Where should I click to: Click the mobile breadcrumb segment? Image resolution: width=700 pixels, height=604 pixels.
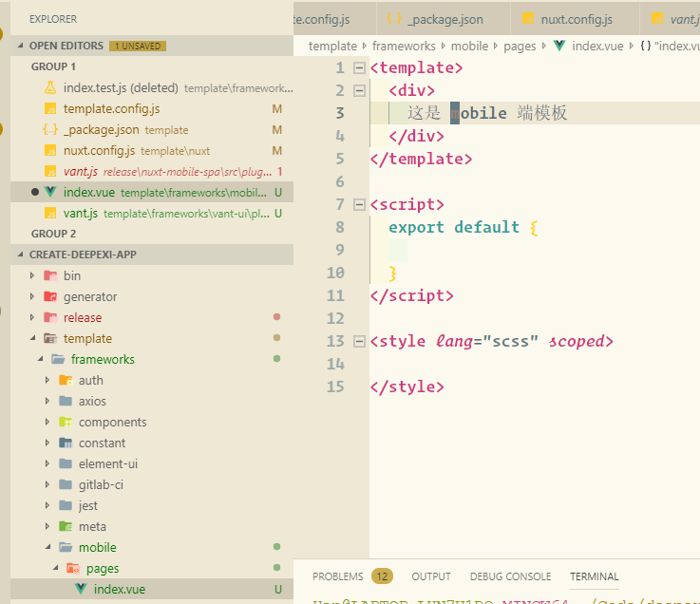[469, 46]
